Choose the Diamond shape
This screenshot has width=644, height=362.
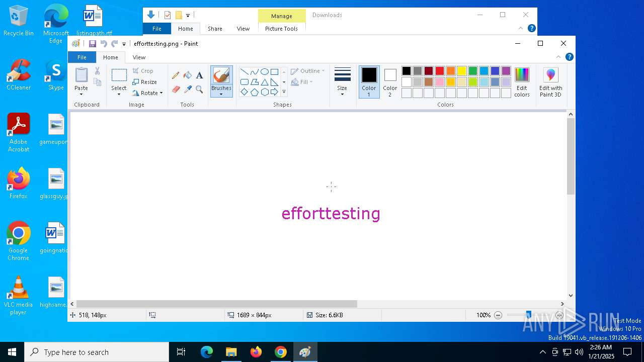[x=244, y=92]
